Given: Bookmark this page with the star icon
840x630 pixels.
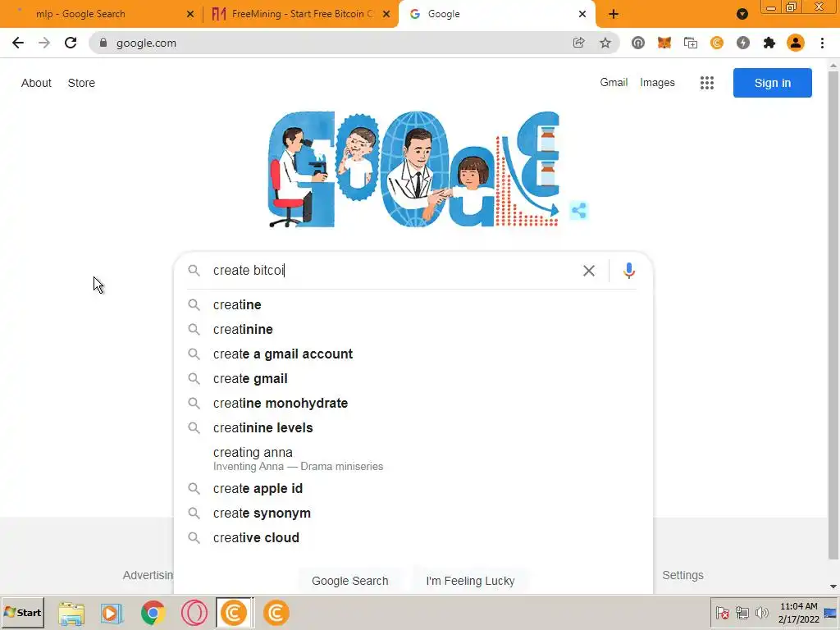Looking at the screenshot, I should point(605,43).
